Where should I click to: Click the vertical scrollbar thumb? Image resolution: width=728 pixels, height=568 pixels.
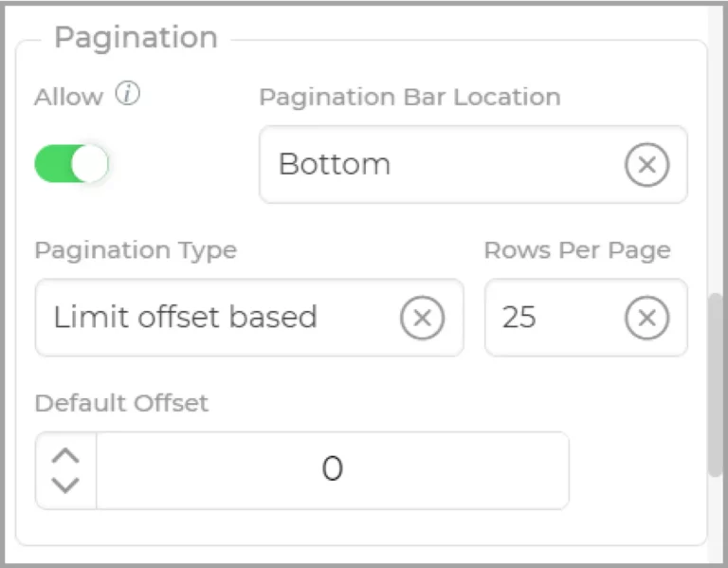(x=716, y=385)
